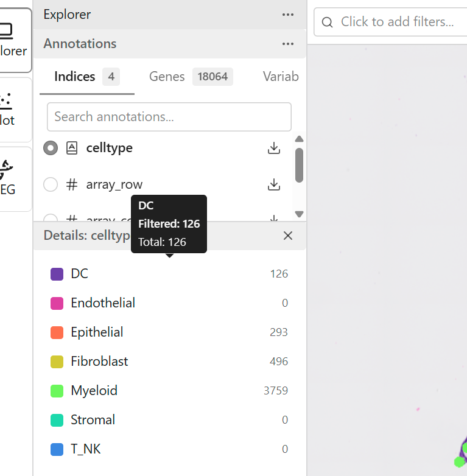467x476 pixels.
Task: Click the Annotations section header
Action: point(170,44)
